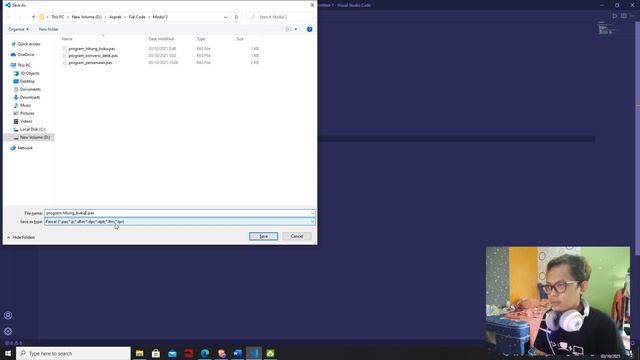Open the 3D Objects folder
Viewport: 640px width, 360px height.
click(x=29, y=73)
